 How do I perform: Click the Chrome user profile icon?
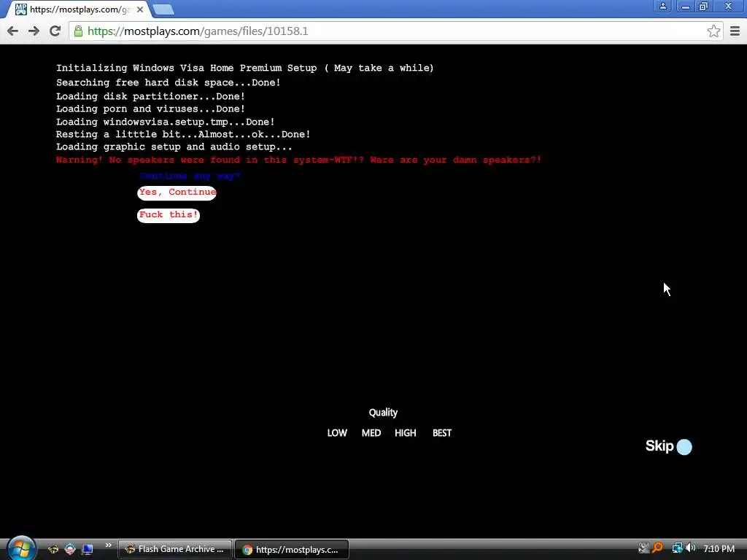tap(662, 6)
